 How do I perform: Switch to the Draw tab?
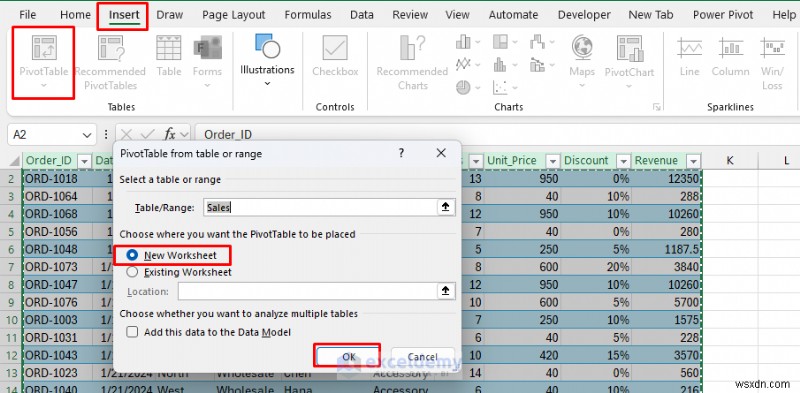coord(170,15)
